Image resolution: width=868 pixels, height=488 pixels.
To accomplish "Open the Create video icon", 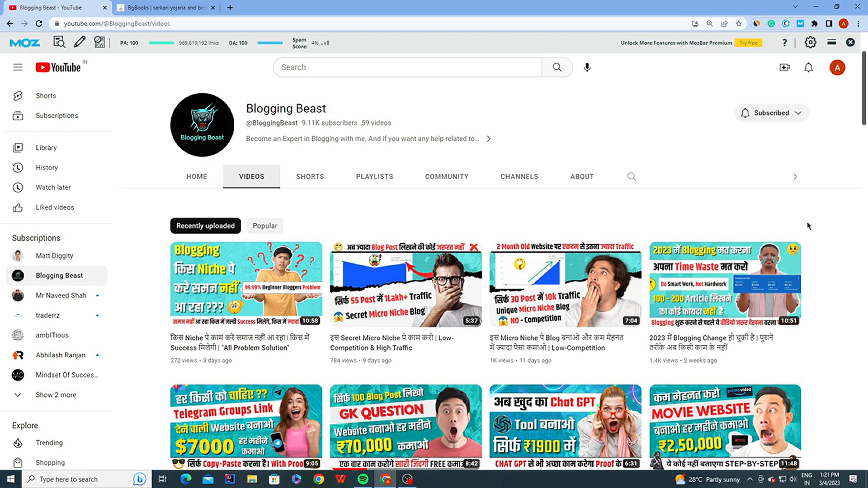I will coord(785,67).
